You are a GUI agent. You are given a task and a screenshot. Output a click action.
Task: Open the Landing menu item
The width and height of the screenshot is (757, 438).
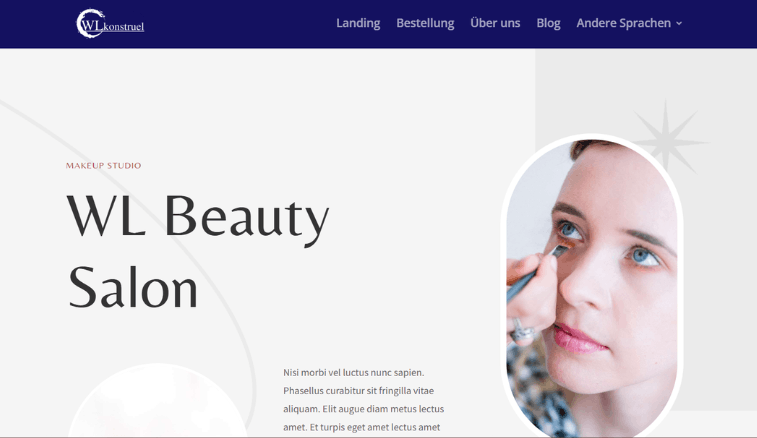click(358, 23)
